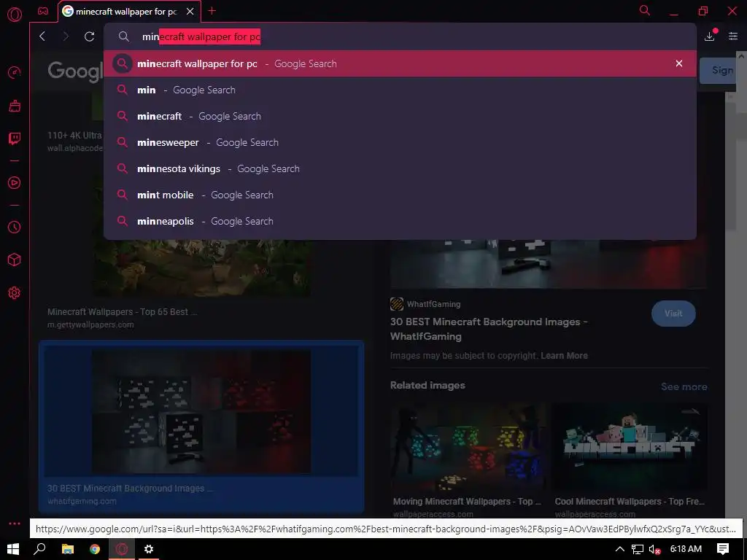The image size is (747, 560).
Task: Click the search-in-tabs magnifier icon
Action: [645, 10]
